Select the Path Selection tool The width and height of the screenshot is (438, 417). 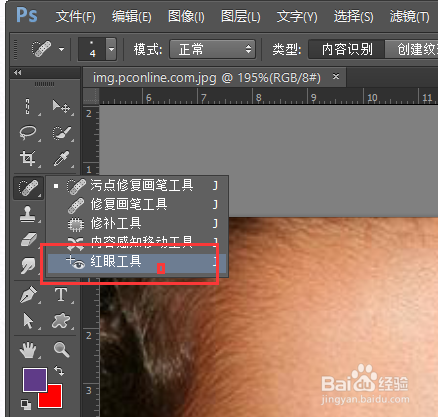point(28,321)
